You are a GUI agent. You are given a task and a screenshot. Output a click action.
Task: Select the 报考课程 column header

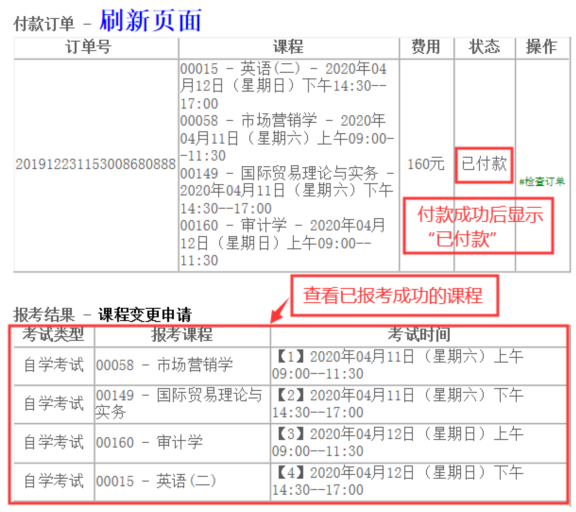click(182, 335)
